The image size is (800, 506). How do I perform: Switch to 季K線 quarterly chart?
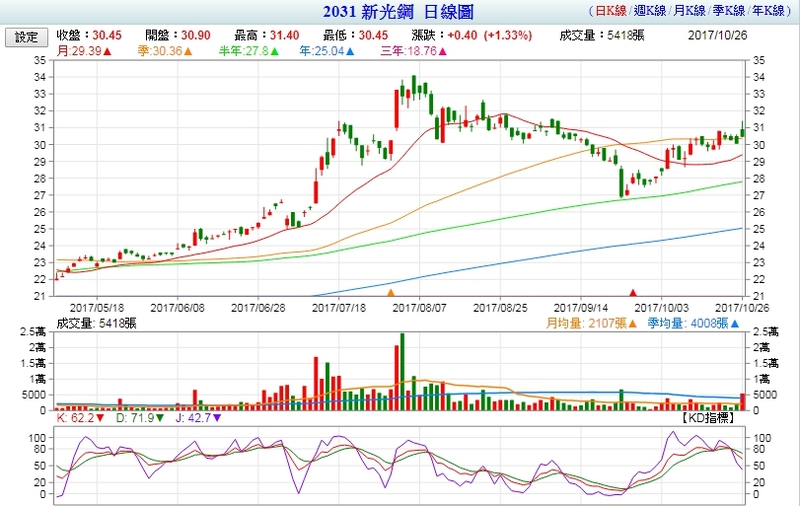(x=729, y=11)
